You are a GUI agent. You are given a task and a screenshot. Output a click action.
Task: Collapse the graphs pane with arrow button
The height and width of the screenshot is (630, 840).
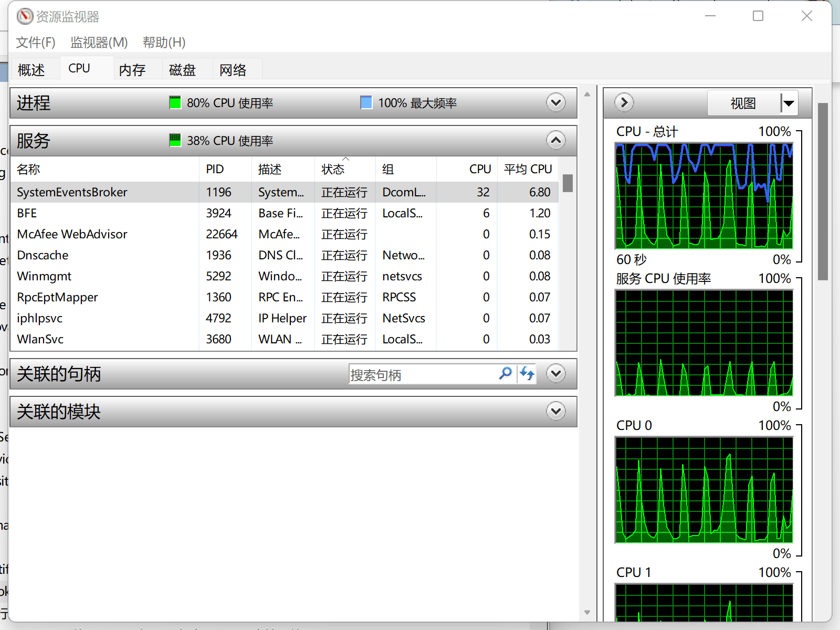coord(624,102)
